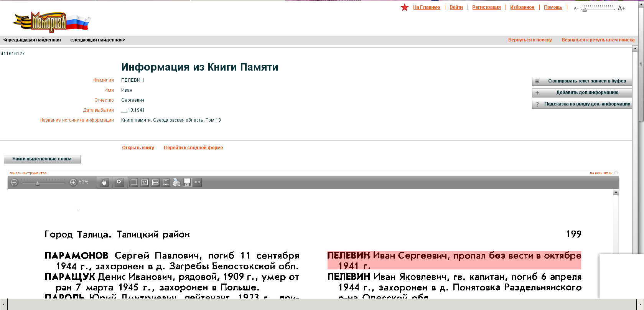This screenshot has height=310, width=644.
Task: Open the 'Помощь' menu item
Action: pyautogui.click(x=553, y=7)
